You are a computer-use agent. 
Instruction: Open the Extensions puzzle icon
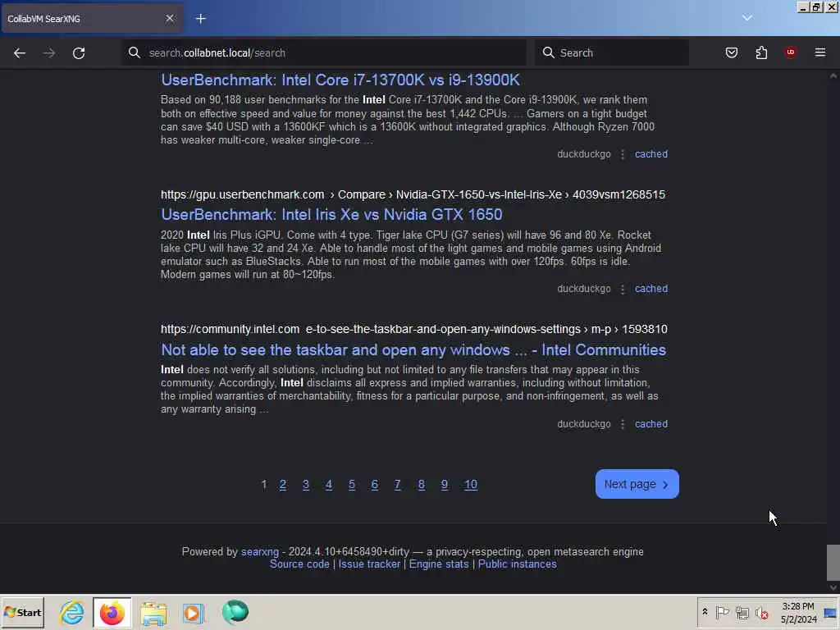tap(761, 52)
